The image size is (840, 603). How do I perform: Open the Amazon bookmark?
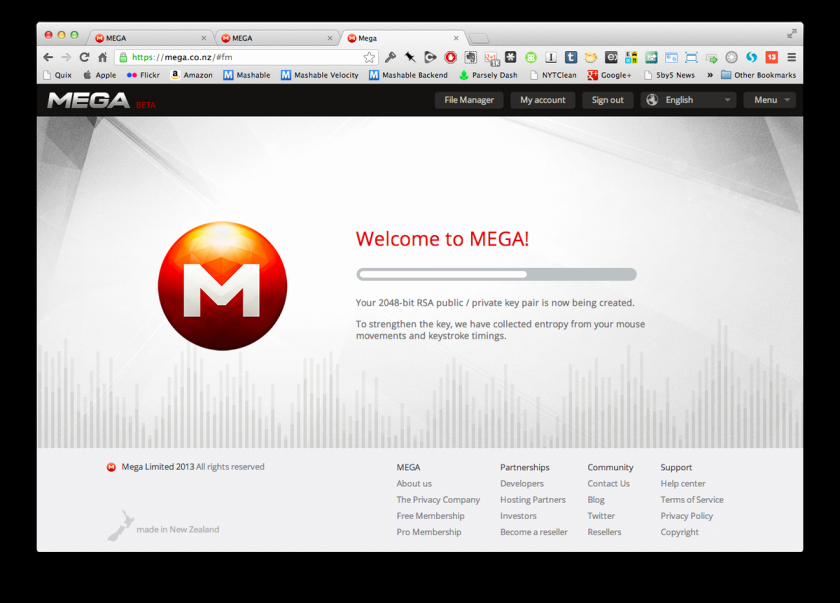191,75
